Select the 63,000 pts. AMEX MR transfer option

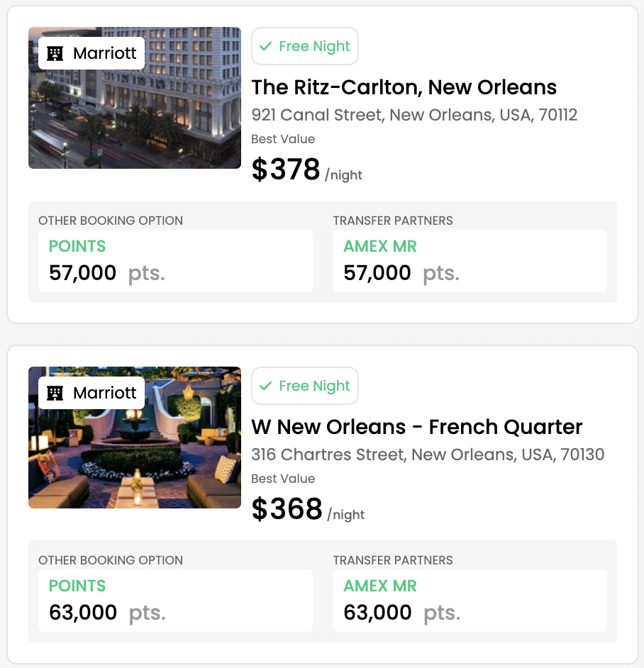point(470,601)
